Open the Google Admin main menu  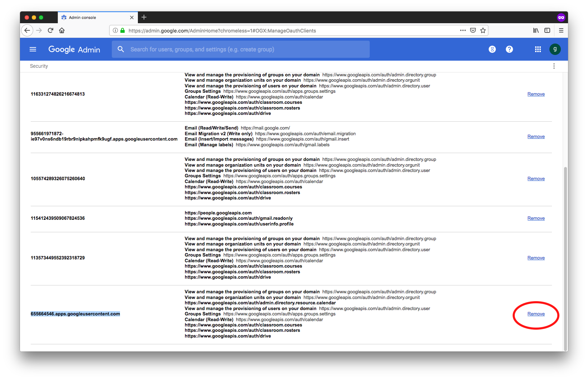point(33,49)
